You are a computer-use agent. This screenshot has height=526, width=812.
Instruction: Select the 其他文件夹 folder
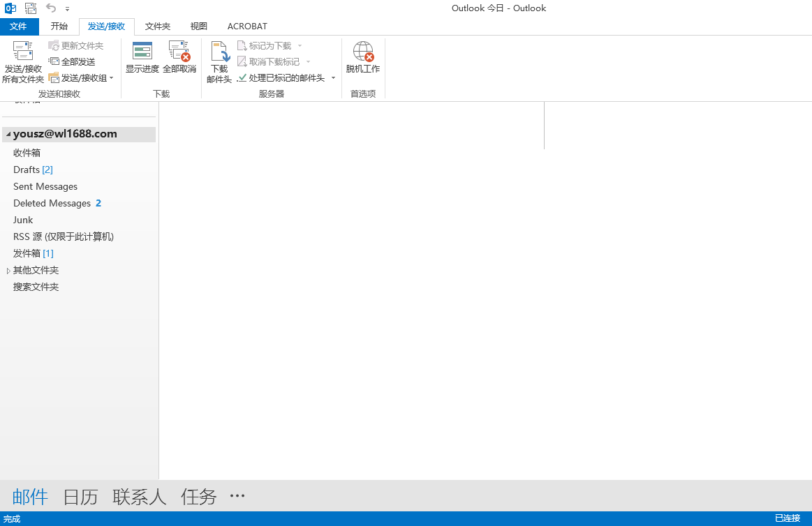click(36, 270)
